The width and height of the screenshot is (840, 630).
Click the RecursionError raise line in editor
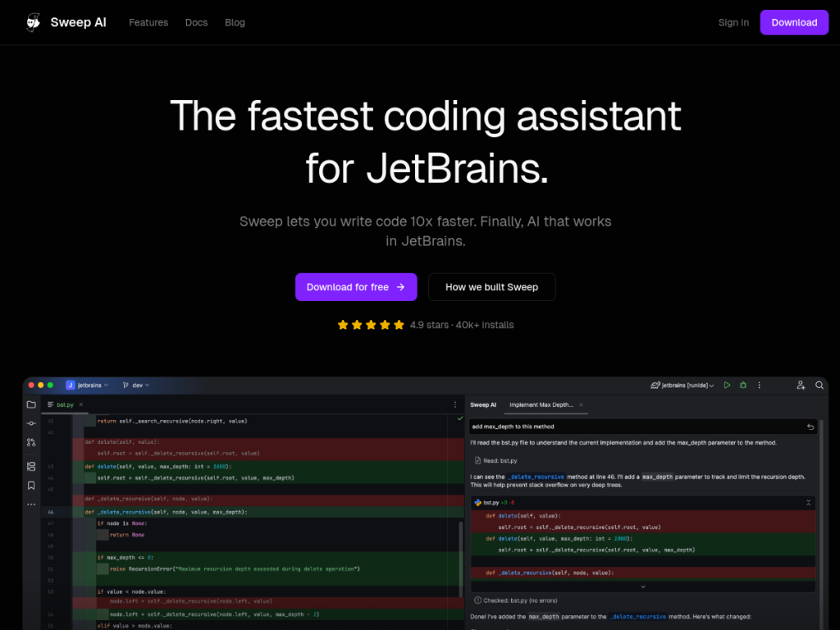[x=235, y=569]
